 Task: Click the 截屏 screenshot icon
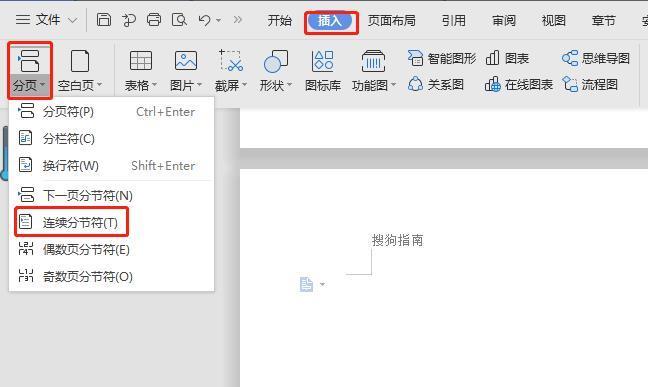click(x=231, y=61)
